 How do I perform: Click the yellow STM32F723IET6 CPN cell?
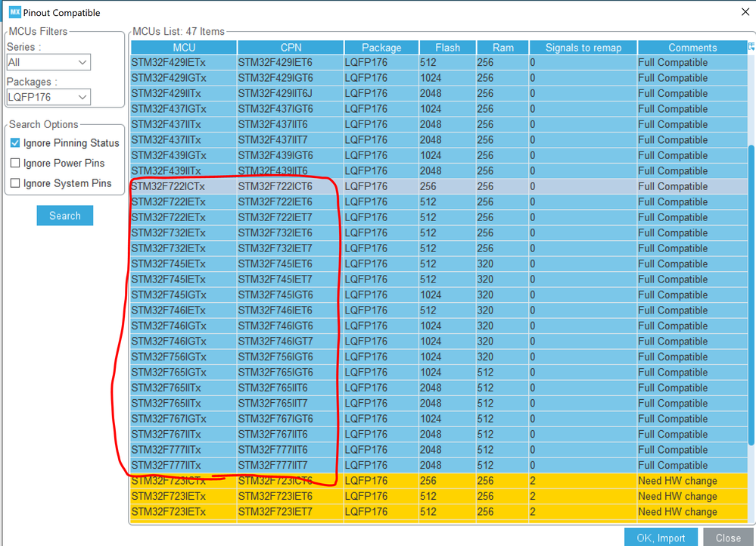click(x=291, y=496)
